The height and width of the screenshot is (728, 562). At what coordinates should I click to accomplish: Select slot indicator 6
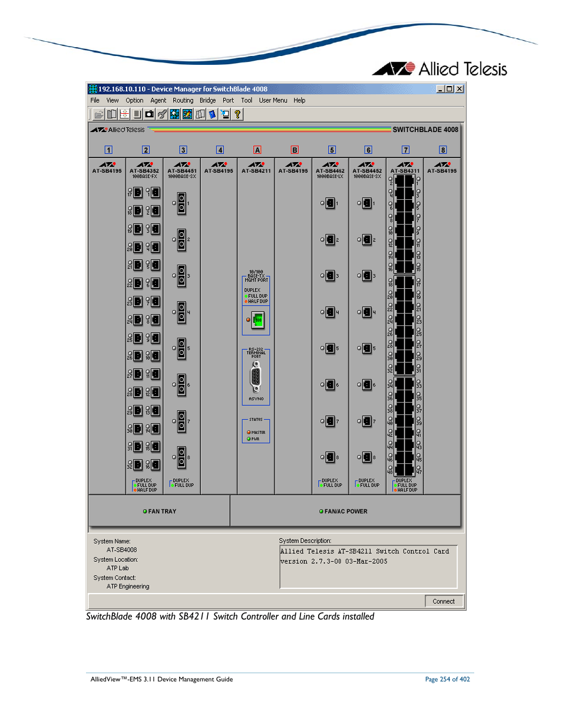369,150
